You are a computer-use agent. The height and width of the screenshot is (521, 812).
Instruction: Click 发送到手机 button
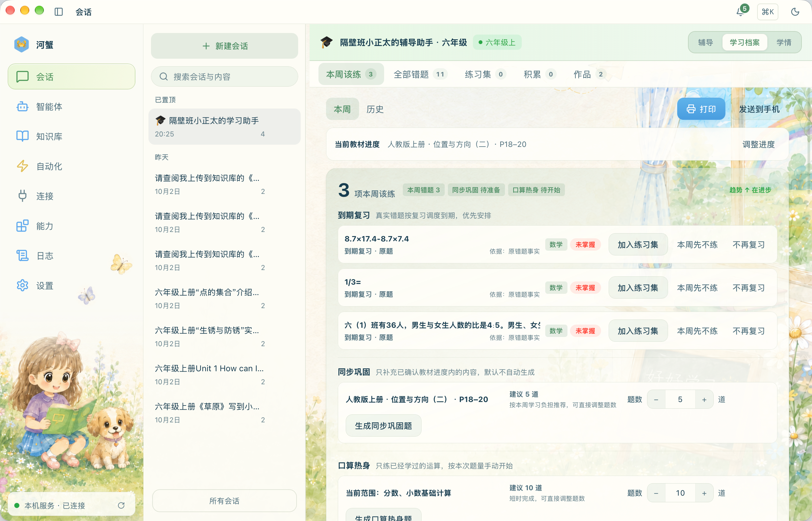tap(759, 109)
